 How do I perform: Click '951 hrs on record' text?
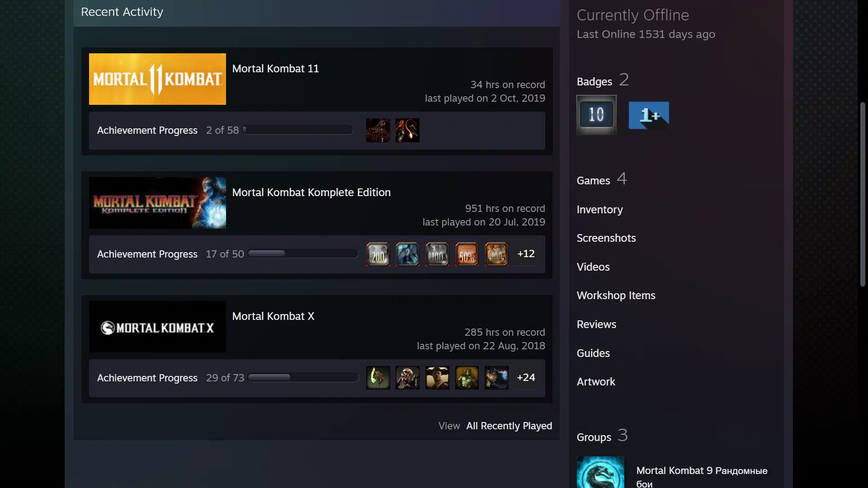pos(505,209)
